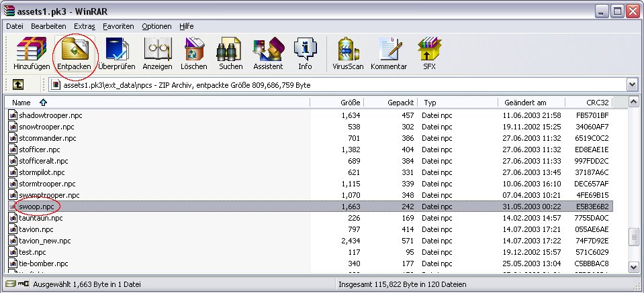Screen dimensions: 644x293
Task: Run VirusScan on the archive
Action: coord(349,54)
